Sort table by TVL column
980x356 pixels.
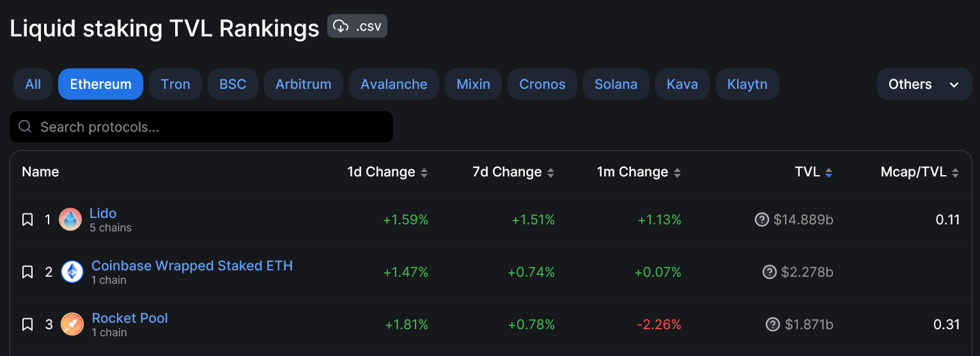pyautogui.click(x=814, y=172)
